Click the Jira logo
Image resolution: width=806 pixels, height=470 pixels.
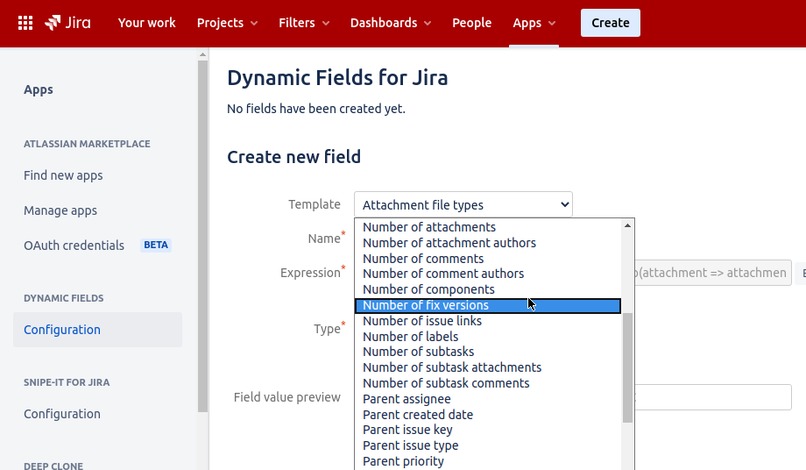pos(68,23)
